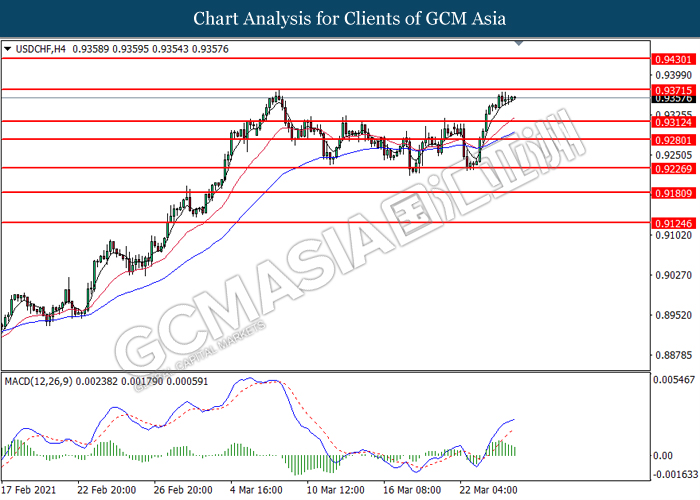
Task: Click the 22 Mar 04:00 time label
Action: tap(488, 490)
